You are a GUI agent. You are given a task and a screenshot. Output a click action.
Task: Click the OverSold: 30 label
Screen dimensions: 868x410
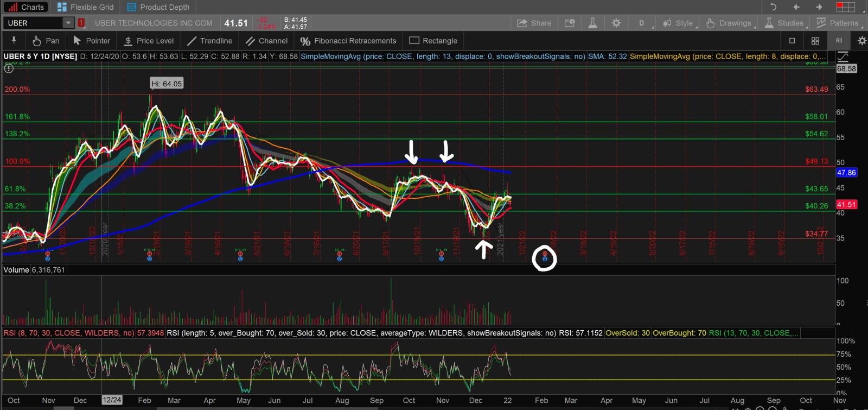pyautogui.click(x=628, y=333)
